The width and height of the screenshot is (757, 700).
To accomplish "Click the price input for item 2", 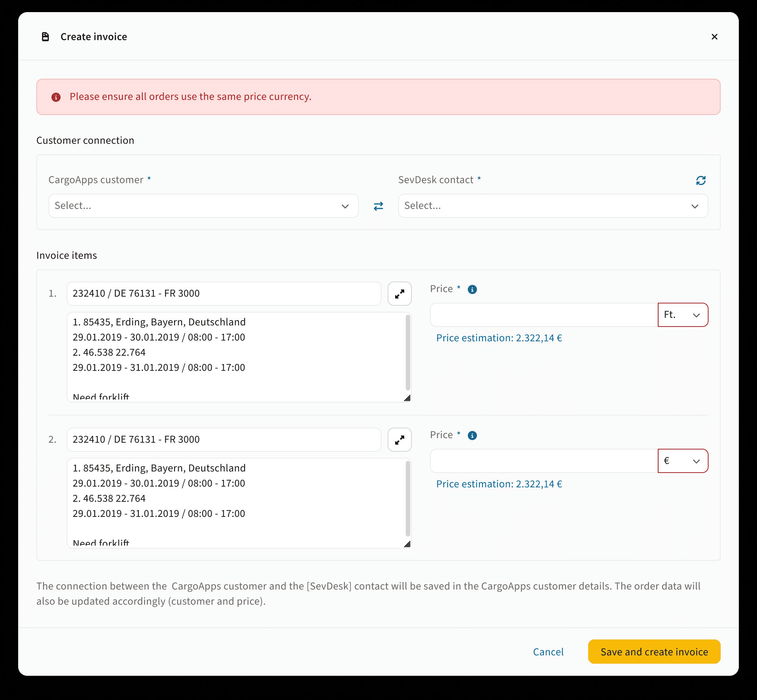I will [x=544, y=461].
